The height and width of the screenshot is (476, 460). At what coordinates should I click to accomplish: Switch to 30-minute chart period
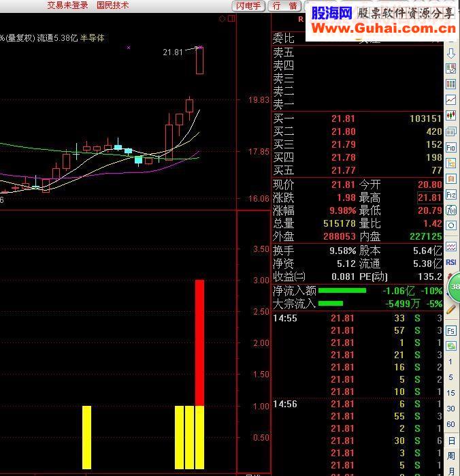pyautogui.click(x=450, y=409)
